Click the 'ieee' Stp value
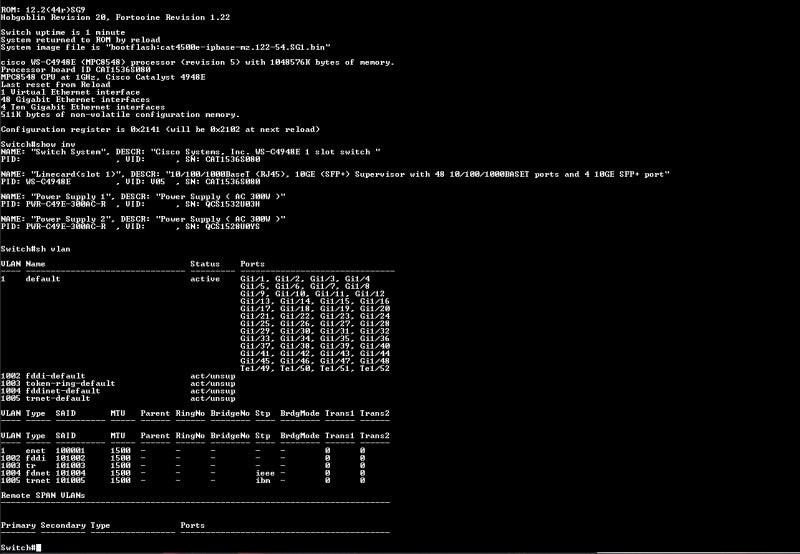 (x=265, y=473)
